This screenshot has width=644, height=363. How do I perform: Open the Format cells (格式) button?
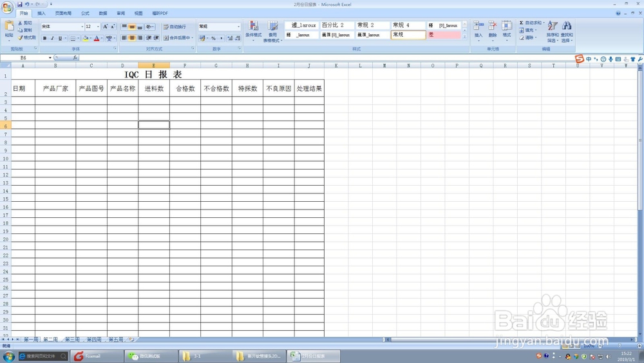point(507,30)
